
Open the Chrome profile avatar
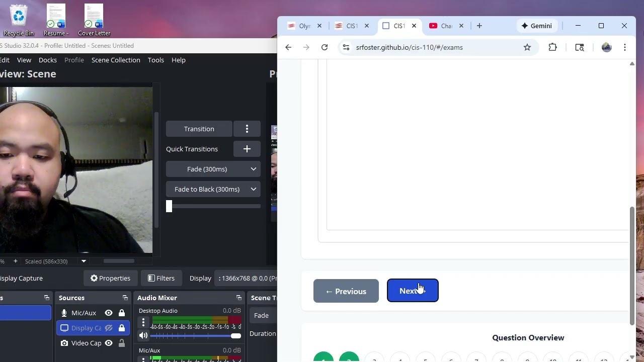click(607, 47)
